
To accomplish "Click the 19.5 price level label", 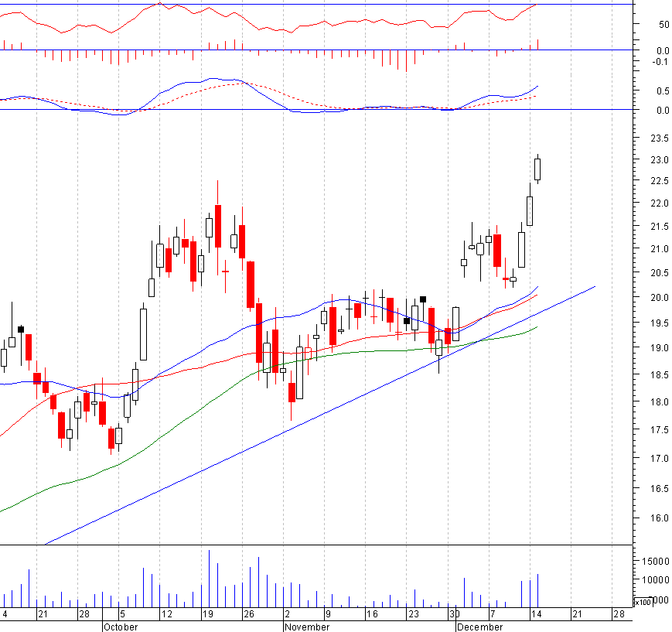I will (659, 323).
